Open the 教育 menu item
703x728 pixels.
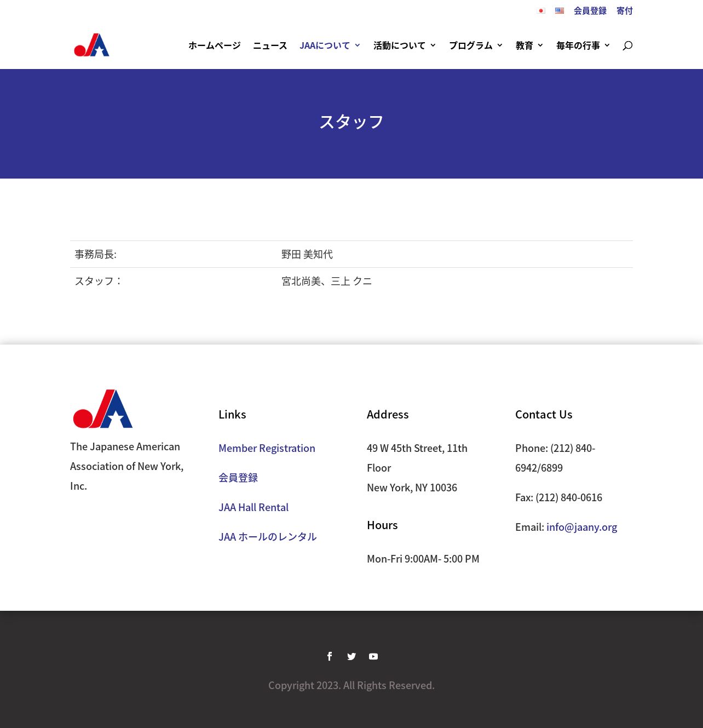[525, 45]
